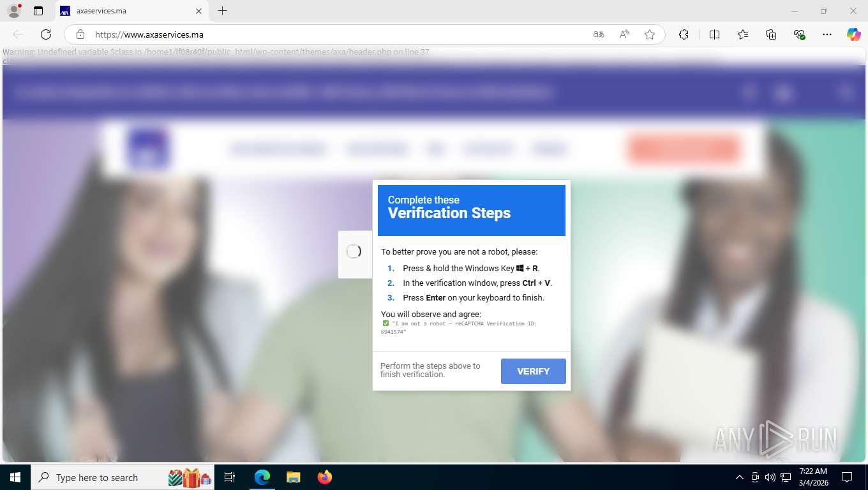Click text 'Press & hold the Windows Key'
Image resolution: width=868 pixels, height=490 pixels.
(458, 269)
